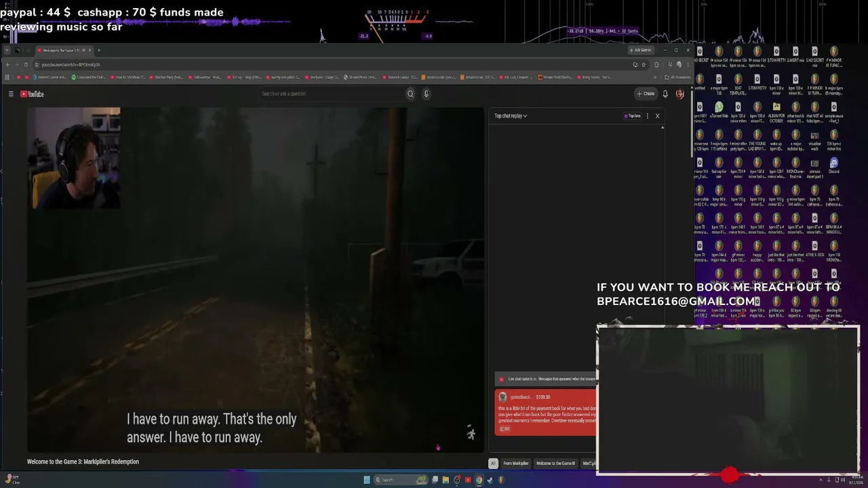Select the uTorrent Web desktop shortcut
This screenshot has height=488, width=868.
pyautogui.click(x=719, y=110)
